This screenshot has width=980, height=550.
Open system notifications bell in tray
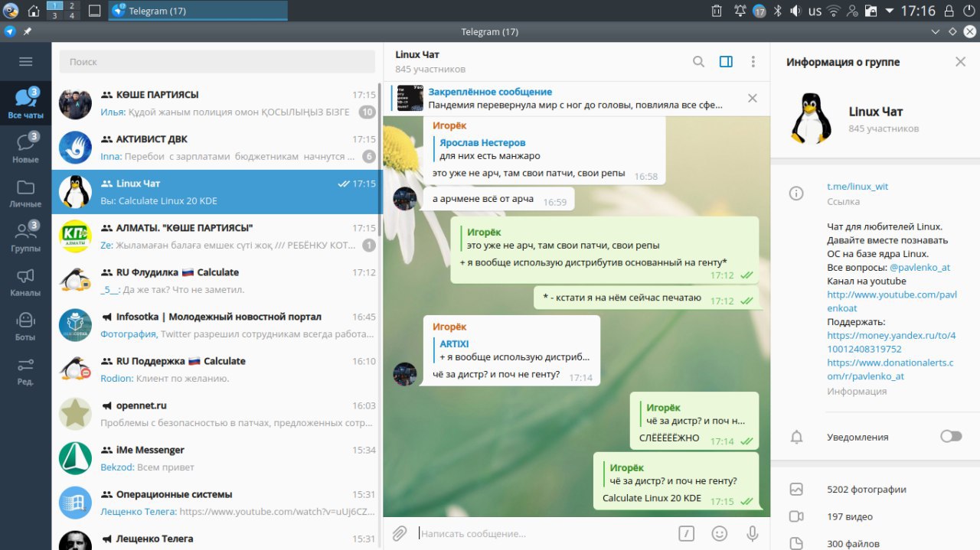[x=740, y=11]
